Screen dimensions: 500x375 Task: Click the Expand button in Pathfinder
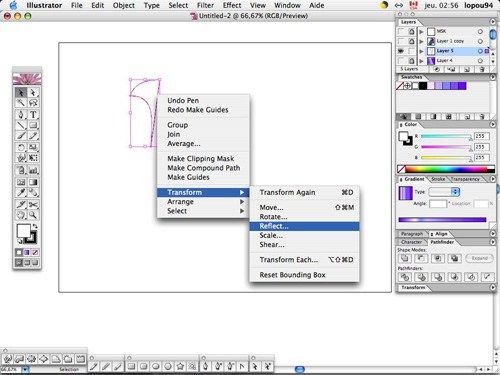point(479,258)
